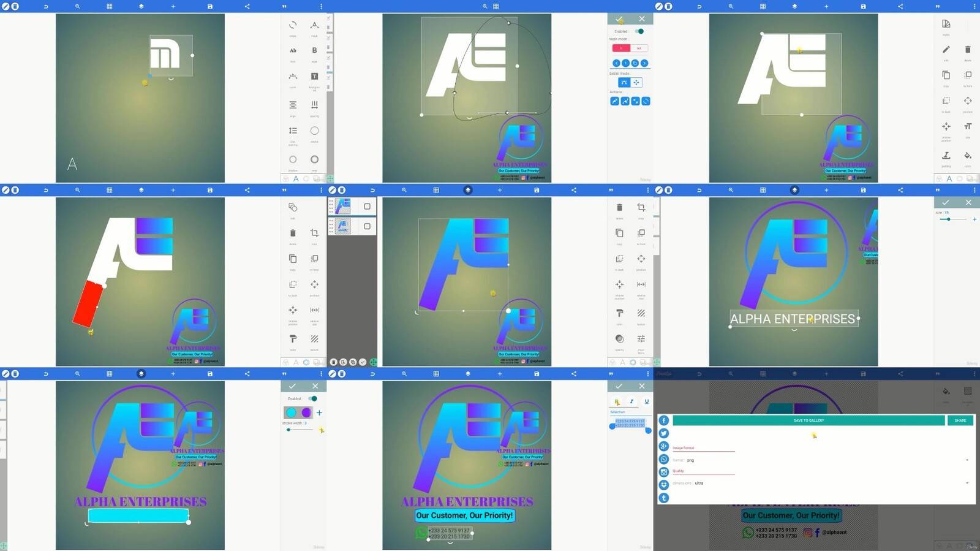Click bold 'B' icon in text tools panel
This screenshot has width=980, height=551.
[314, 50]
